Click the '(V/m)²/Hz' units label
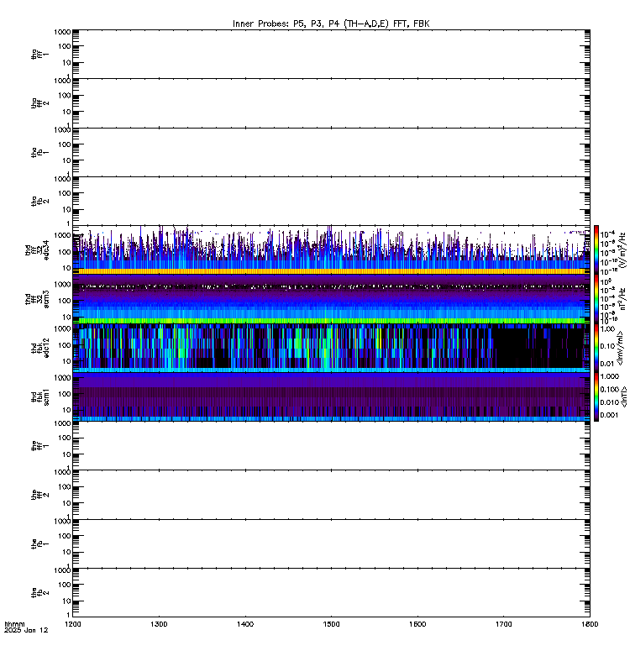This screenshot has width=630, height=672. click(623, 249)
